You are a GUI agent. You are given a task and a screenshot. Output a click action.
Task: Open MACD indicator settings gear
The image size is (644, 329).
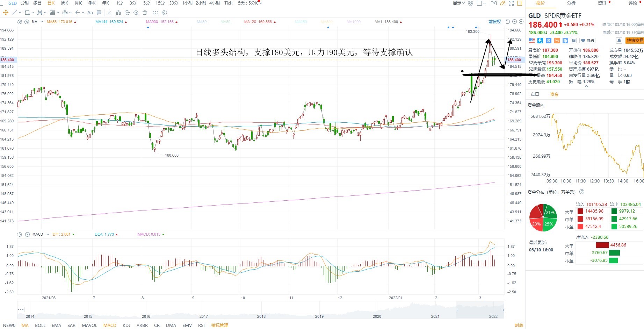20,234
